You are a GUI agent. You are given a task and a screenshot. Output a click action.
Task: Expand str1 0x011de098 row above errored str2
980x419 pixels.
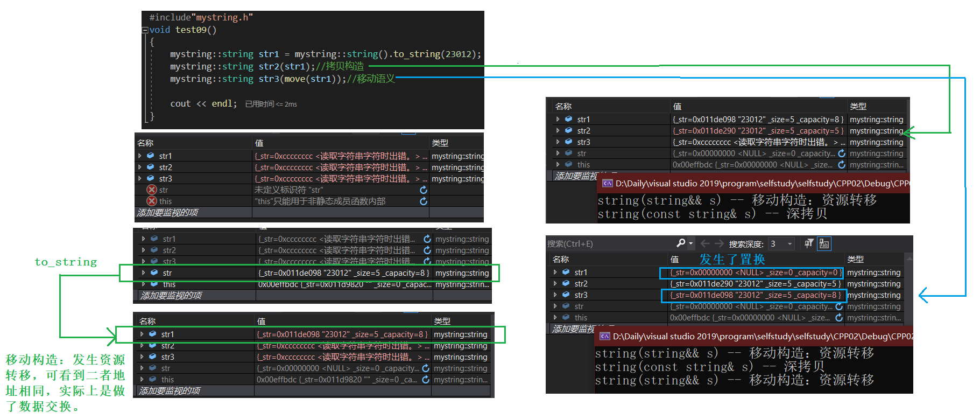(x=142, y=334)
